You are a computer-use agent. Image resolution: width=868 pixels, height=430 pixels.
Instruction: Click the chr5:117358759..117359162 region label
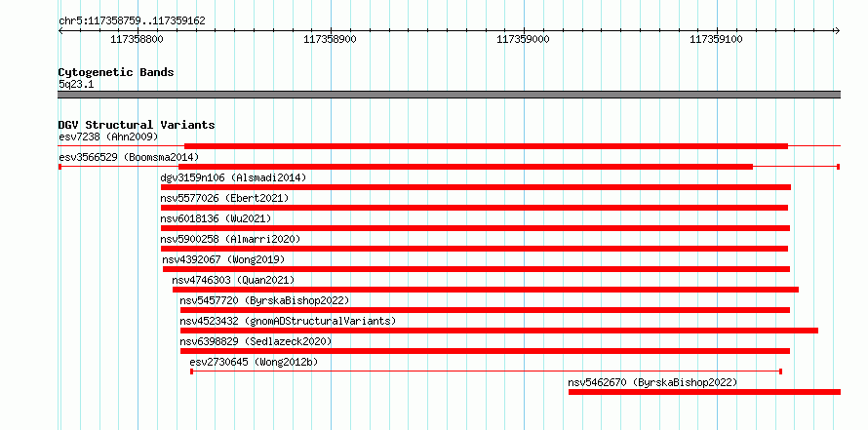[x=132, y=20]
